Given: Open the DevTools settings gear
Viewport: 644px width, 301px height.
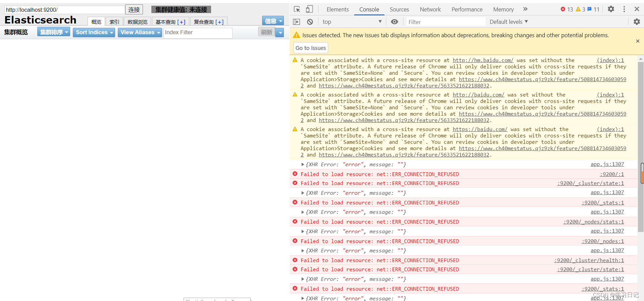Looking at the screenshot, I should click(x=611, y=9).
